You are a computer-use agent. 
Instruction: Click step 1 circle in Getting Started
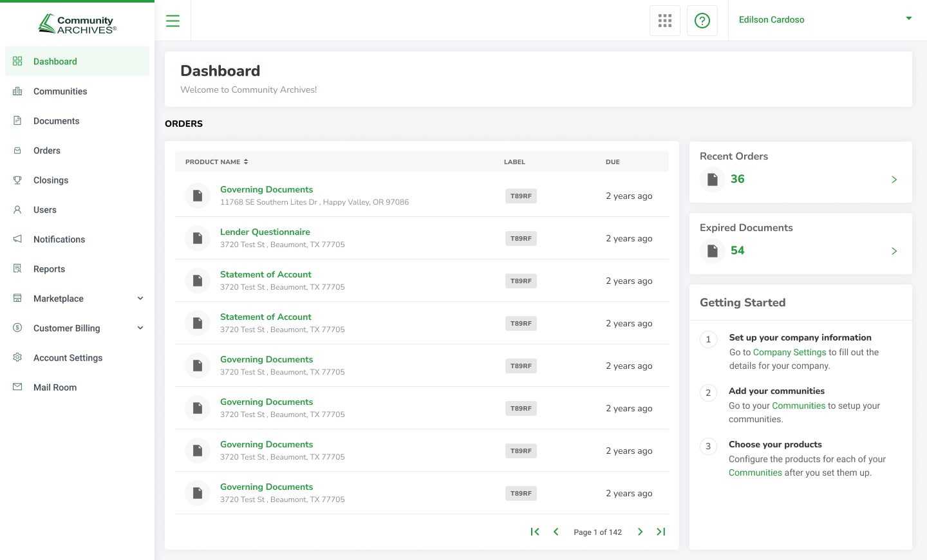708,339
